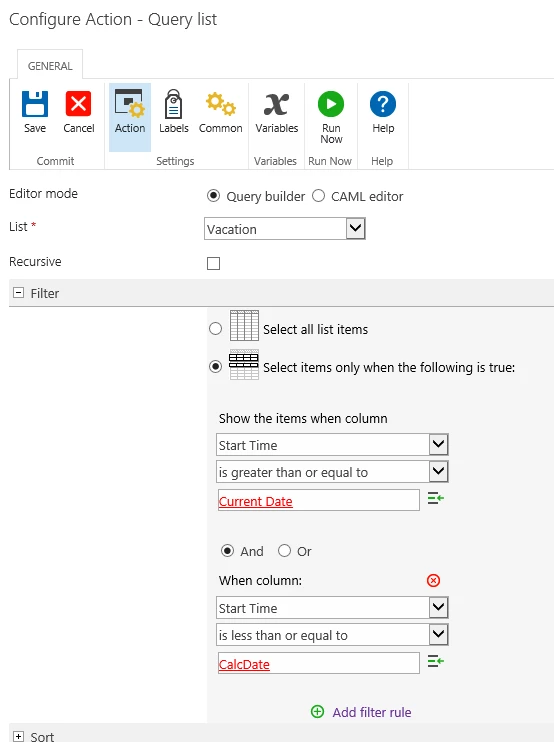Image resolution: width=554 pixels, height=742 pixels.
Task: Click the green Run Now icon
Action: tap(331, 104)
